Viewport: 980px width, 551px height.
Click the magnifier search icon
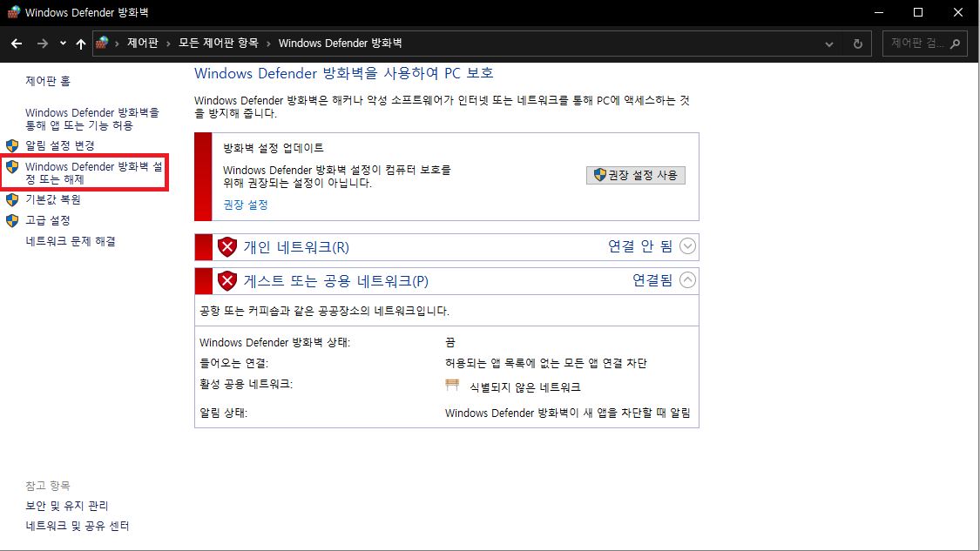click(955, 44)
